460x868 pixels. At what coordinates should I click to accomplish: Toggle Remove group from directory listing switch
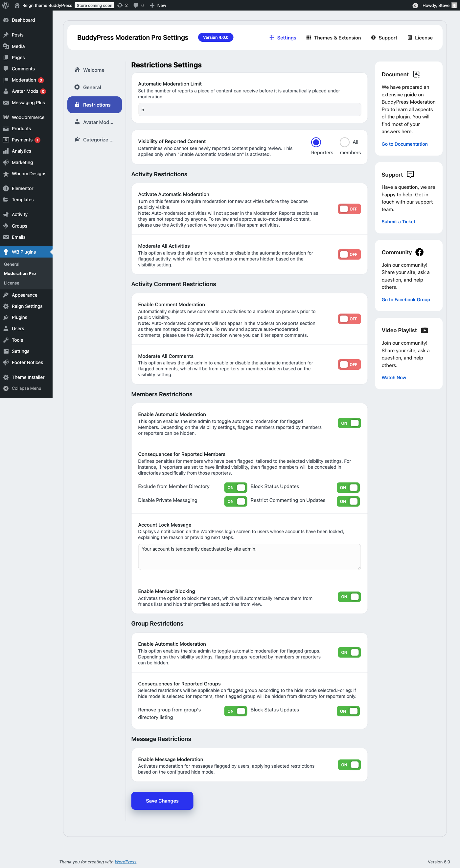click(x=236, y=711)
